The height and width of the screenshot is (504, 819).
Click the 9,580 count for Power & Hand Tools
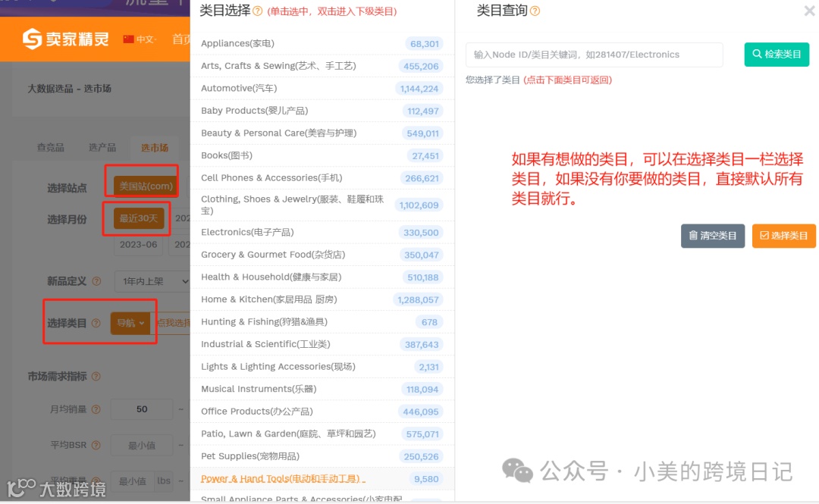pos(426,479)
